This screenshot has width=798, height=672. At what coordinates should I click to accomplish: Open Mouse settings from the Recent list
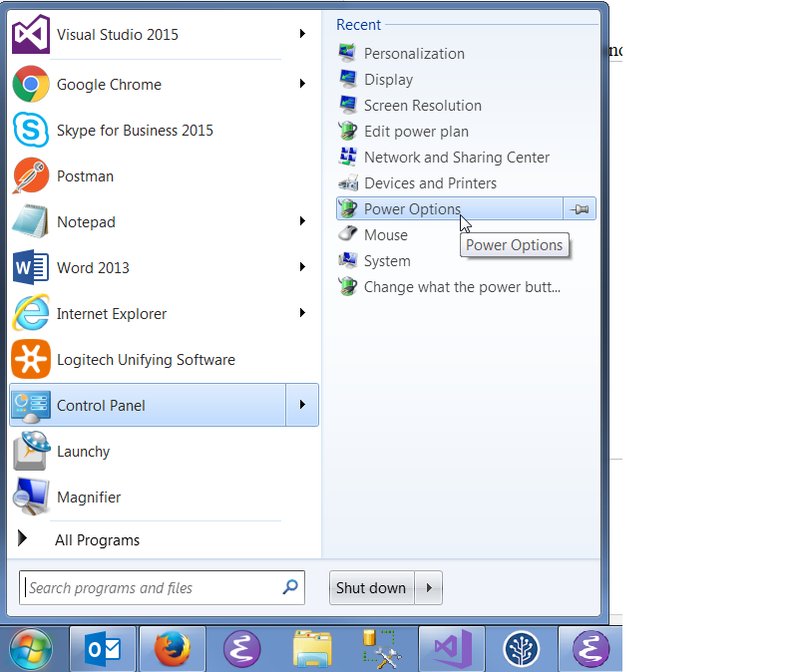[x=386, y=234]
